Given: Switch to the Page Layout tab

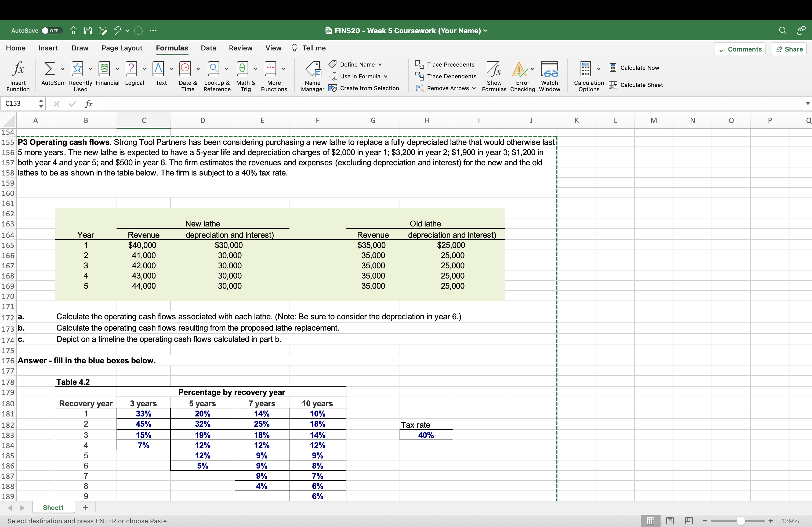Looking at the screenshot, I should pyautogui.click(x=122, y=48).
